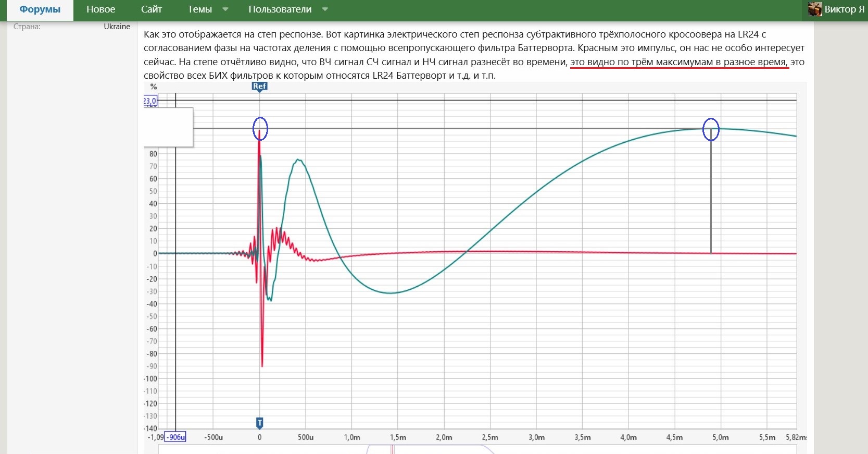Open the Темы navigation item

[200, 9]
